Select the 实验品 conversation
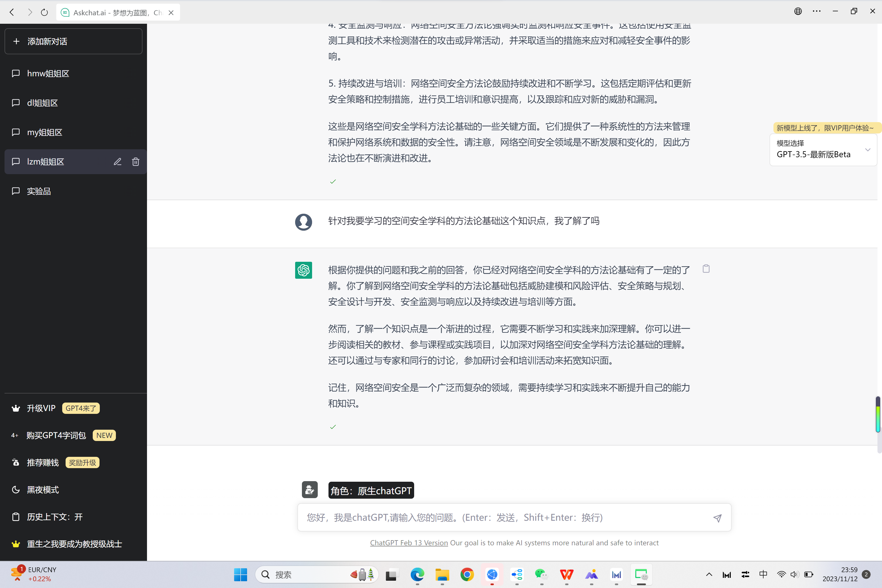Image resolution: width=882 pixels, height=588 pixels. pyautogui.click(x=39, y=191)
